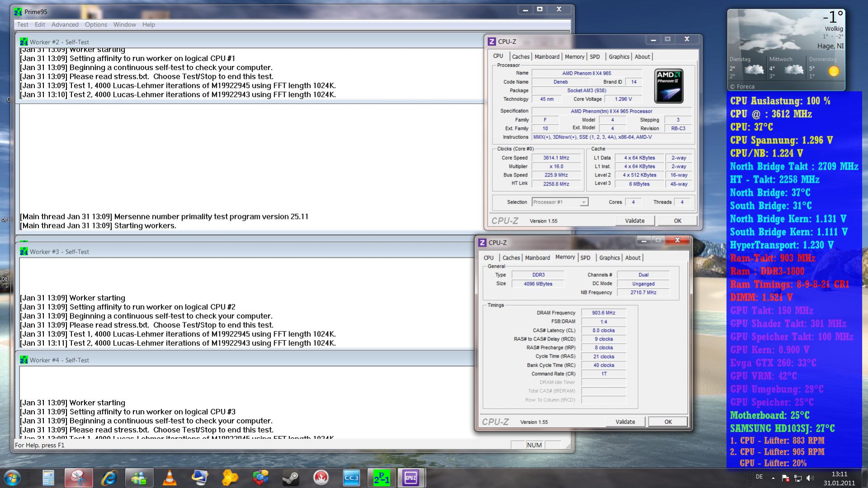Viewport: 868px width, 488px height.
Task: Click OK in the CPU-Z processor window
Action: click(x=677, y=221)
